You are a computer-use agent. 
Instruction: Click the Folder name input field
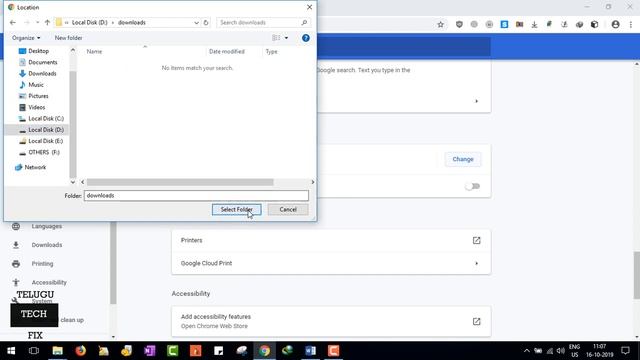pos(196,196)
